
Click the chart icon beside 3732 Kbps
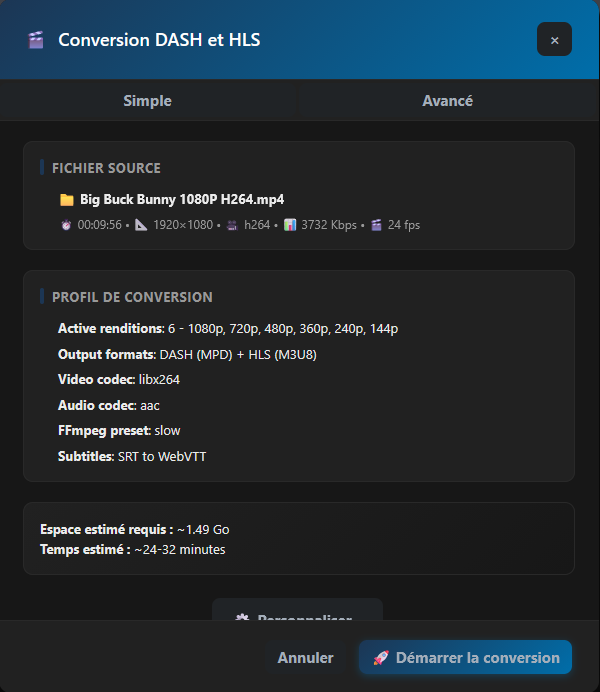tap(290, 225)
